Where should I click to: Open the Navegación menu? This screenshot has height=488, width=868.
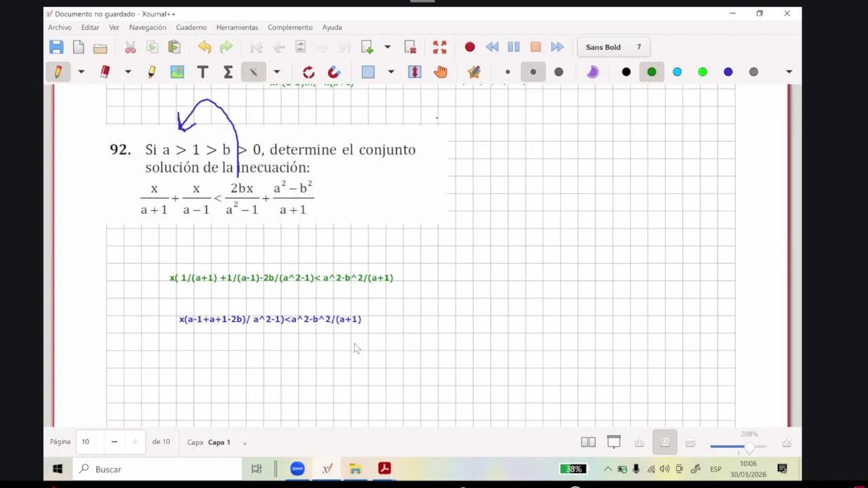148,28
